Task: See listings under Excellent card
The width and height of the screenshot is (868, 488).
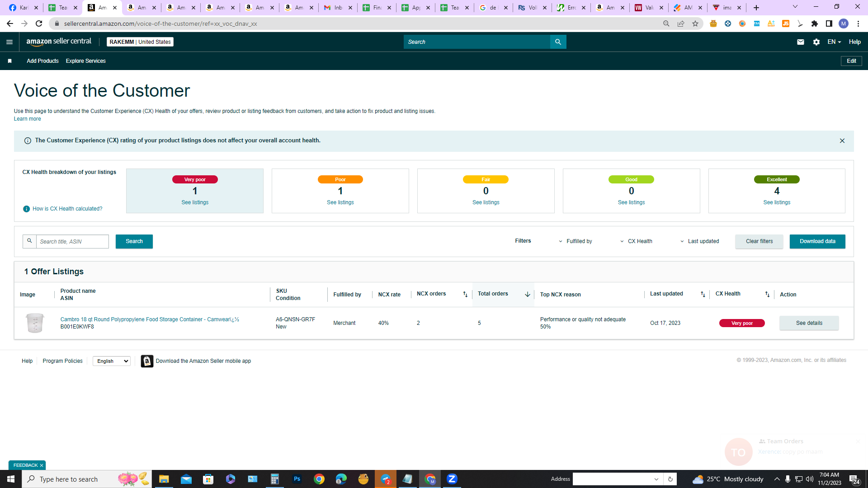Action: point(777,202)
